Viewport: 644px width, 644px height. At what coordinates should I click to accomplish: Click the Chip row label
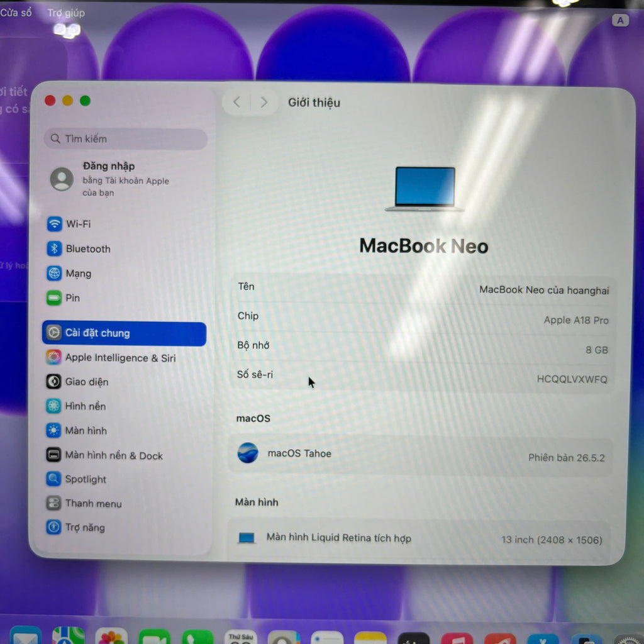point(248,316)
